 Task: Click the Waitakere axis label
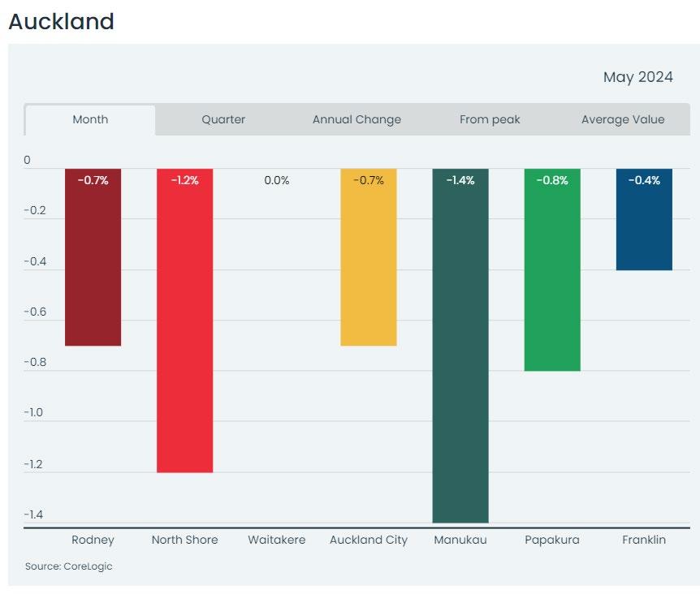tap(277, 540)
